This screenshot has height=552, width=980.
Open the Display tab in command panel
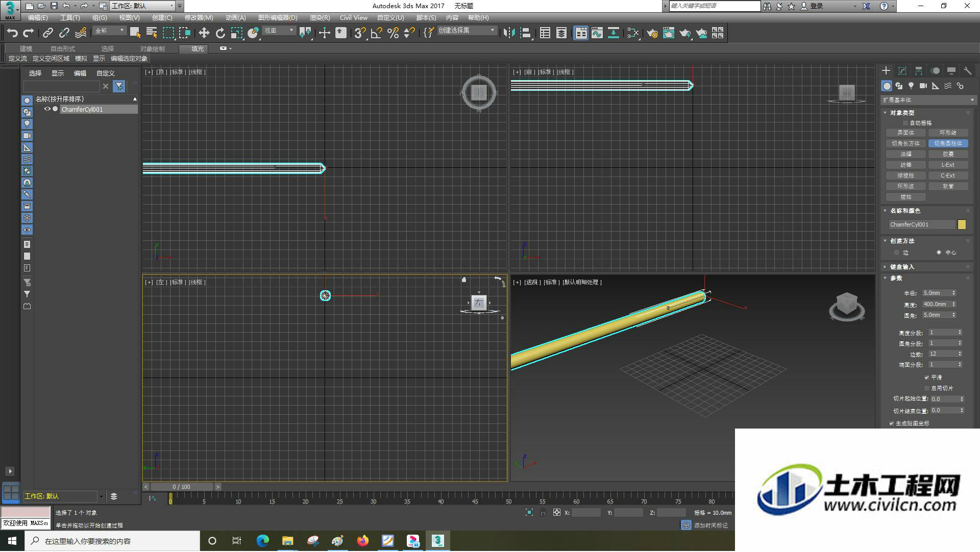pos(951,71)
